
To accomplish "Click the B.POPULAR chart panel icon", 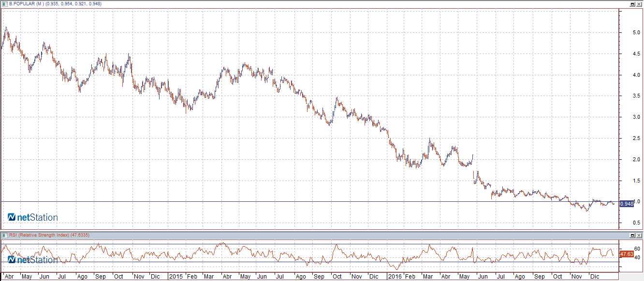I will click(x=5, y=3).
